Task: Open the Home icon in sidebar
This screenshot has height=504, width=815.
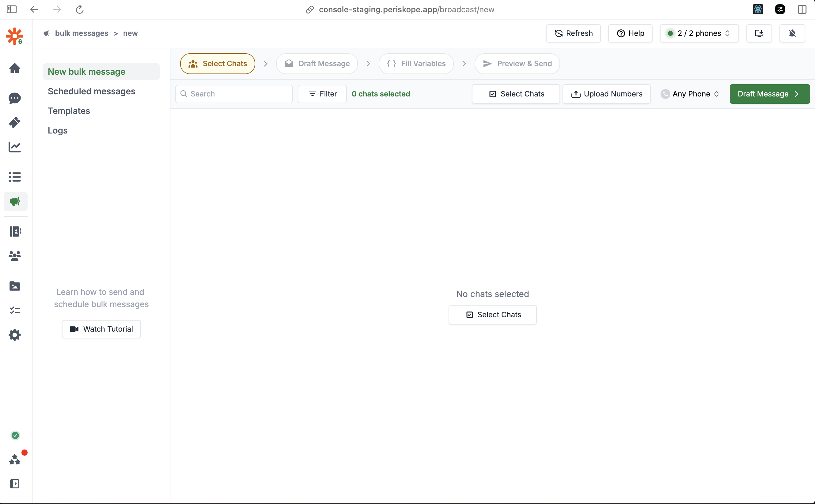Action: pyautogui.click(x=15, y=68)
